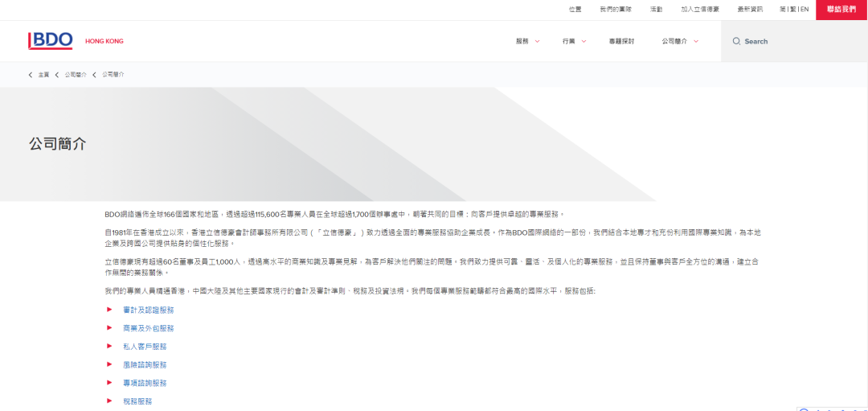The width and height of the screenshot is (868, 411).
Task: Expand the 服務 dropdown menu
Action: tap(527, 42)
